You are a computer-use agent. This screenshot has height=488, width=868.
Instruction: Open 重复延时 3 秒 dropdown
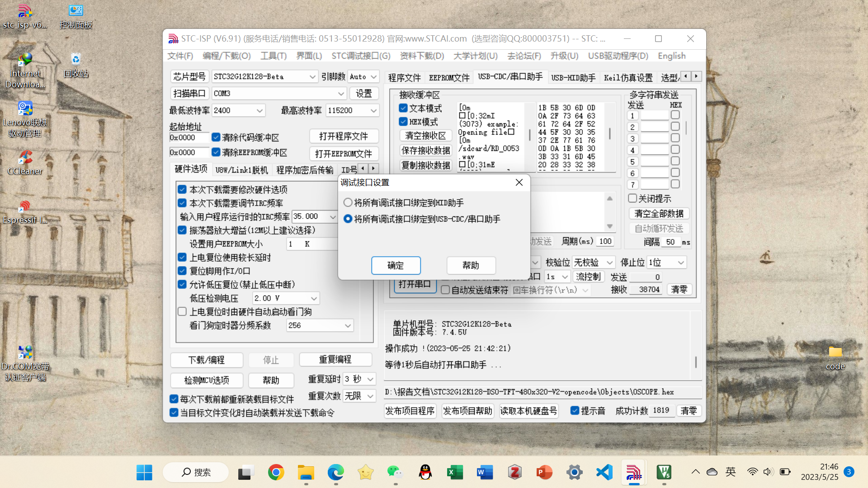359,379
